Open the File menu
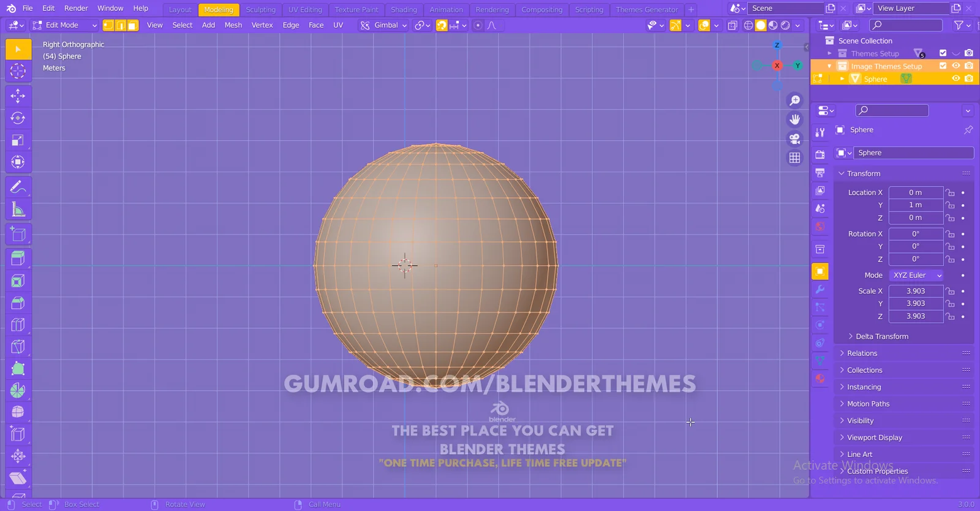 (x=28, y=8)
